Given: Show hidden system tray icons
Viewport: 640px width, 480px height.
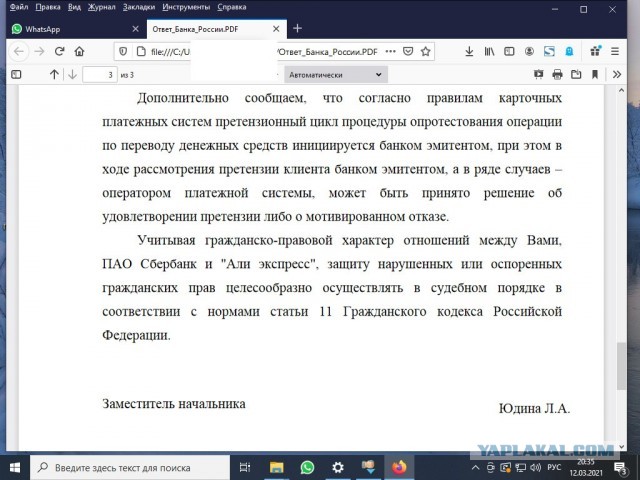Looking at the screenshot, I should point(475,468).
